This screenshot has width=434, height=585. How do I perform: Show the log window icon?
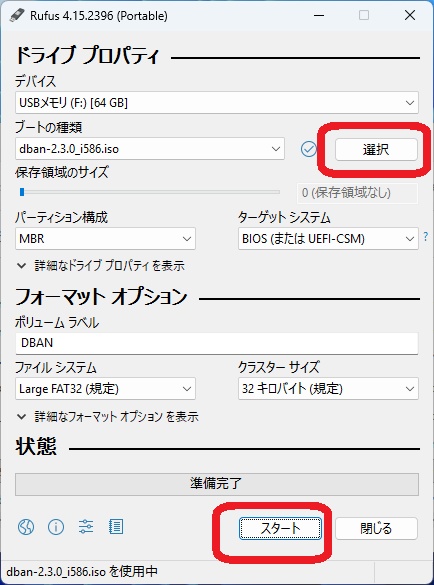coord(116,527)
